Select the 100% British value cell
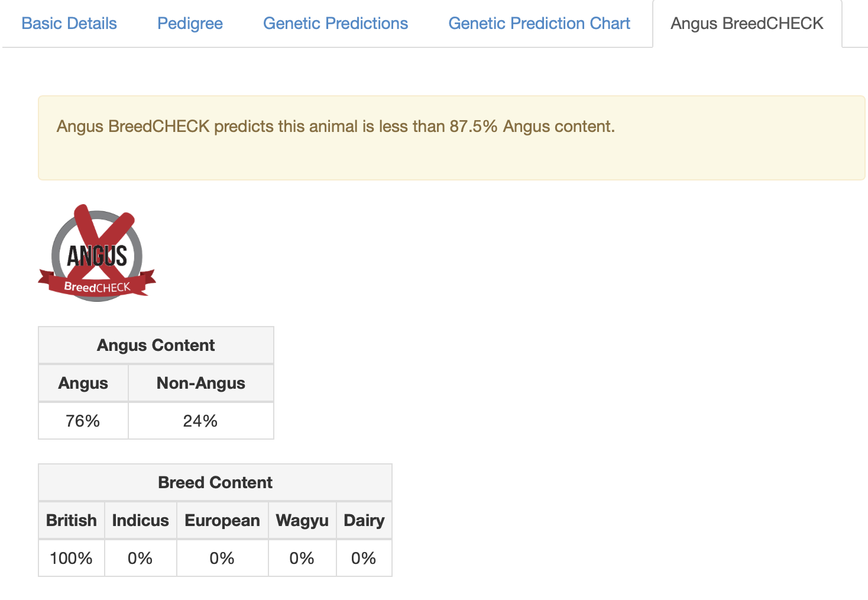The image size is (868, 600). click(72, 558)
